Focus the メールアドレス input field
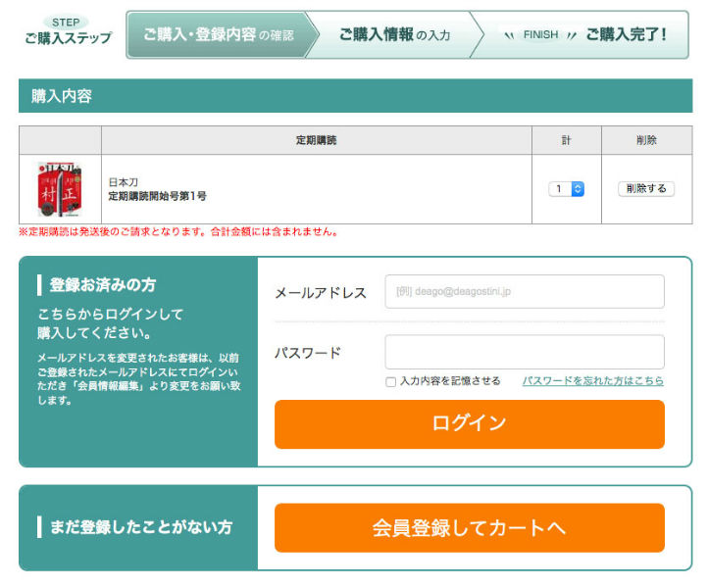 pos(524,292)
